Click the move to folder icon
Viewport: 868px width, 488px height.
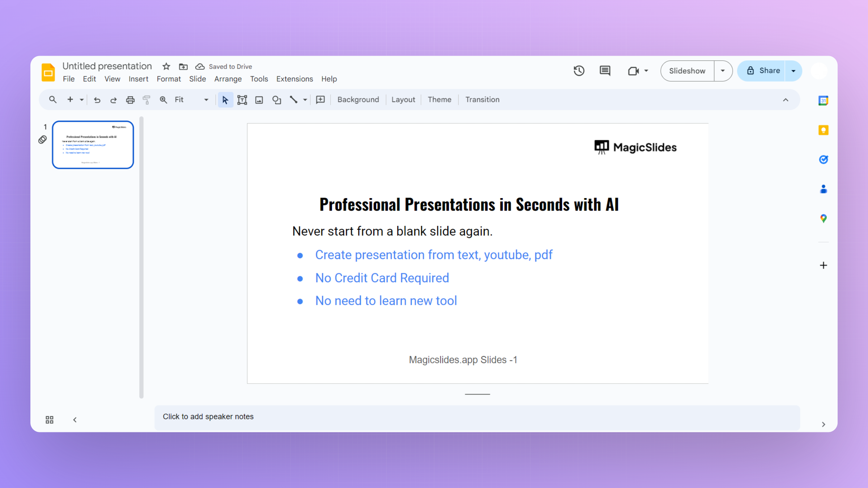(x=183, y=67)
